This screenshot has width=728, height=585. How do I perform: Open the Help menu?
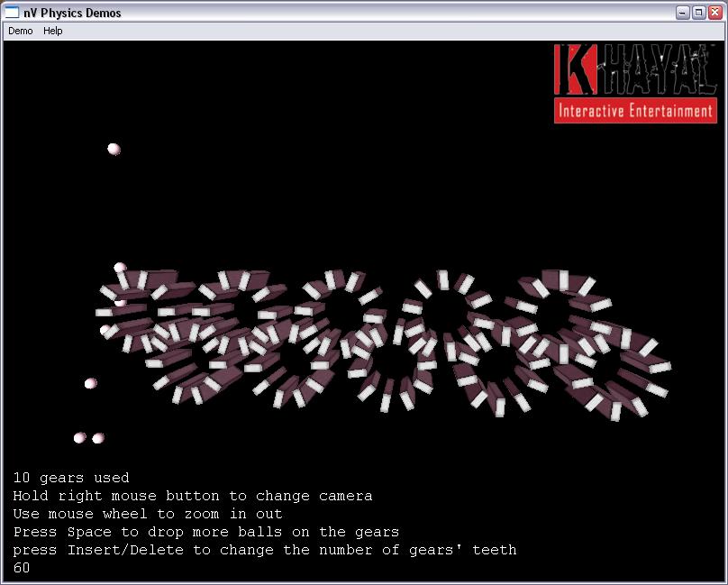point(53,31)
